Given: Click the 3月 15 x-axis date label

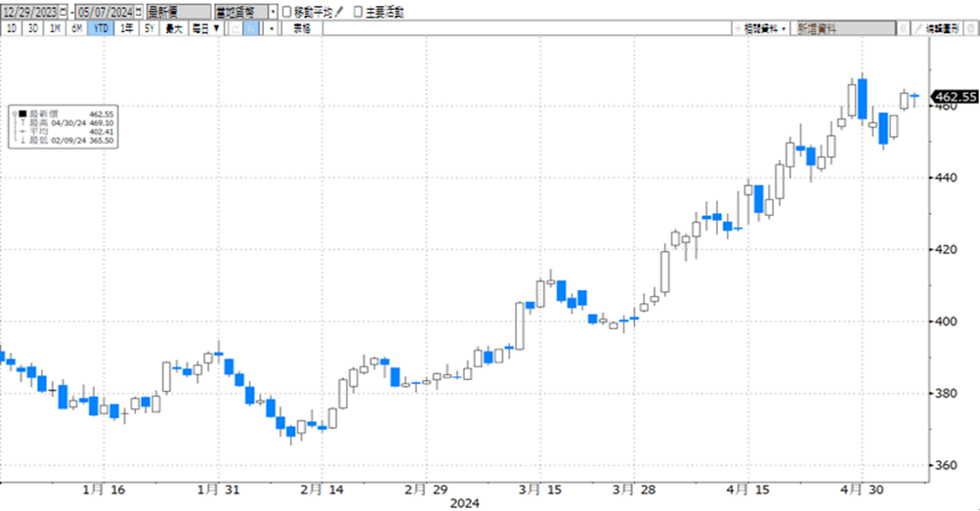Looking at the screenshot, I should click(540, 490).
